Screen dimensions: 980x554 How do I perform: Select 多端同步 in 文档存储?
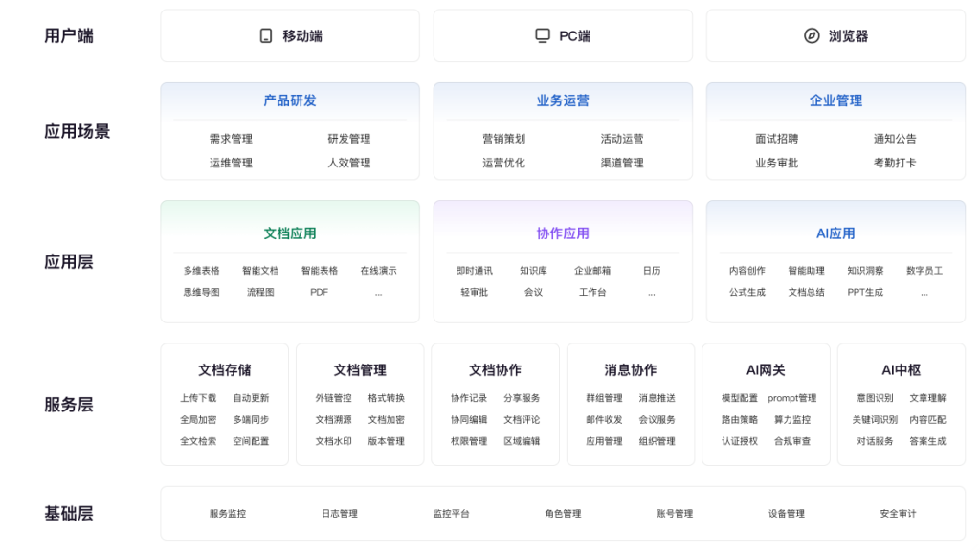pyautogui.click(x=251, y=420)
